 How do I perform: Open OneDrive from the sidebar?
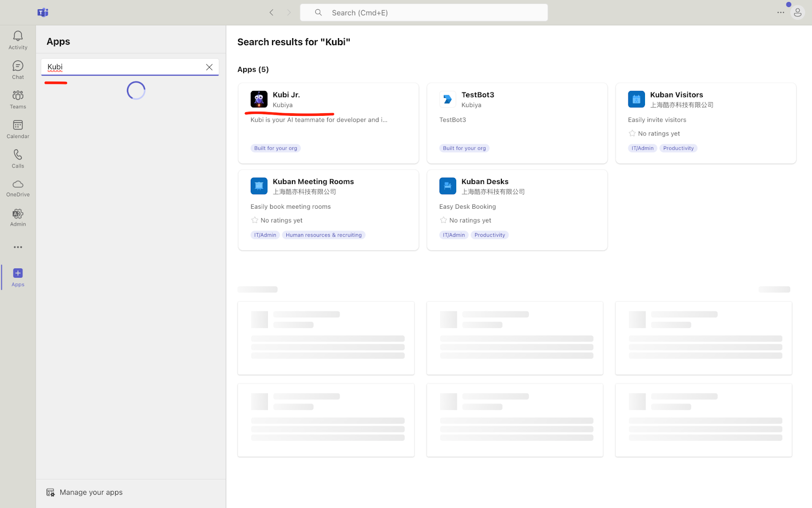[18, 188]
